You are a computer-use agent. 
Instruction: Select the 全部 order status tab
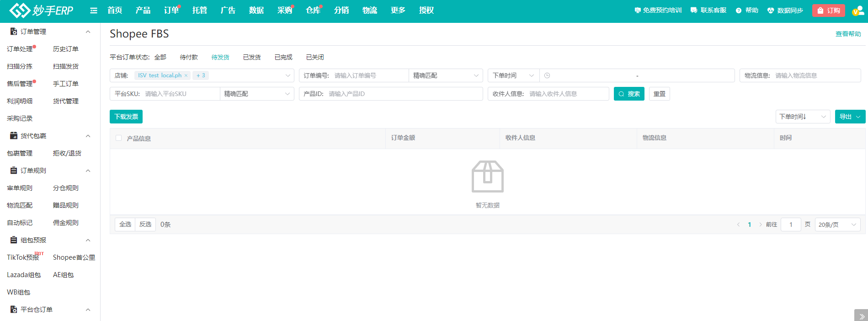(160, 57)
